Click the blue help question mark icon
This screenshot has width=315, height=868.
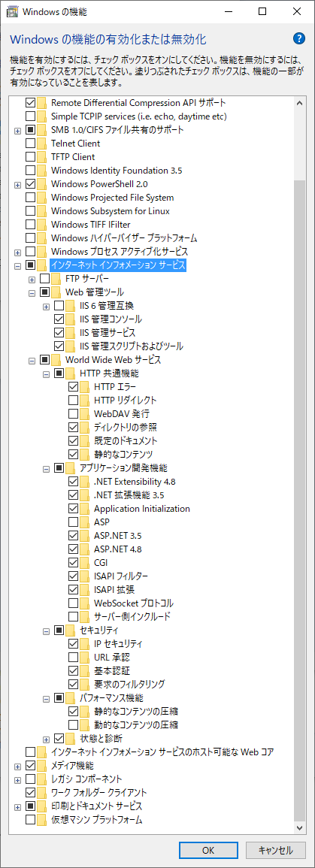[x=298, y=38]
